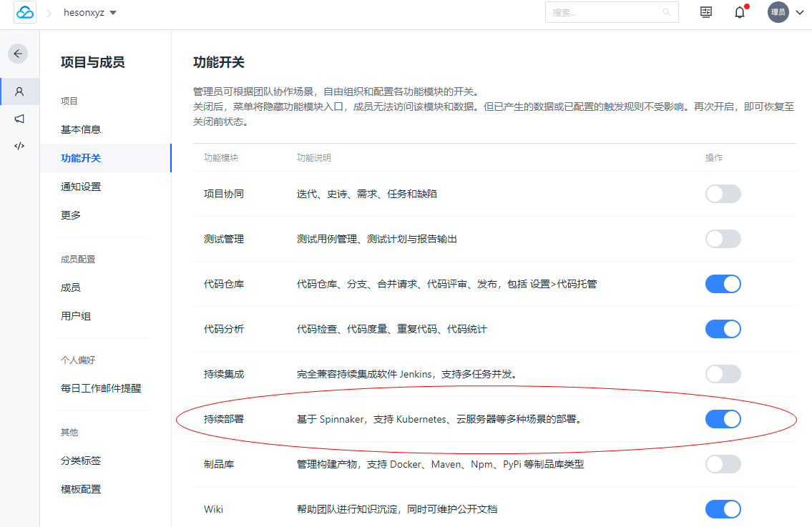The width and height of the screenshot is (812, 527).
Task: Enable the 测试管理 toggle
Action: pos(723,239)
